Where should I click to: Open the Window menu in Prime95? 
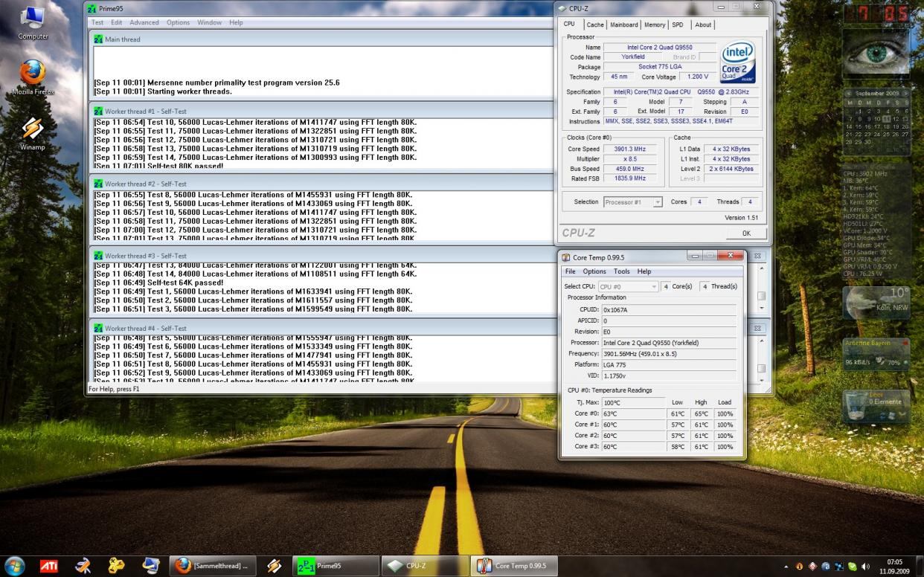coord(210,22)
